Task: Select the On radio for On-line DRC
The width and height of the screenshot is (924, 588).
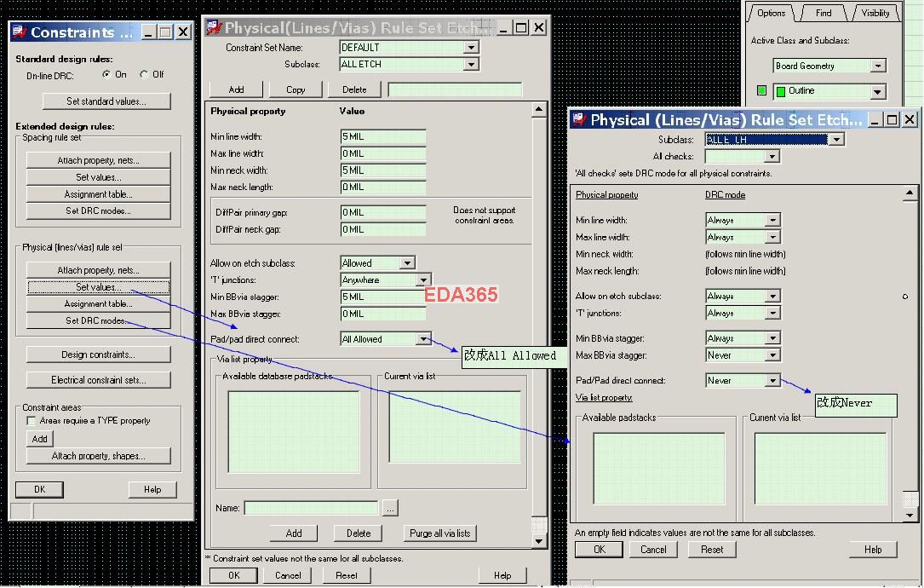Action: 106,74
